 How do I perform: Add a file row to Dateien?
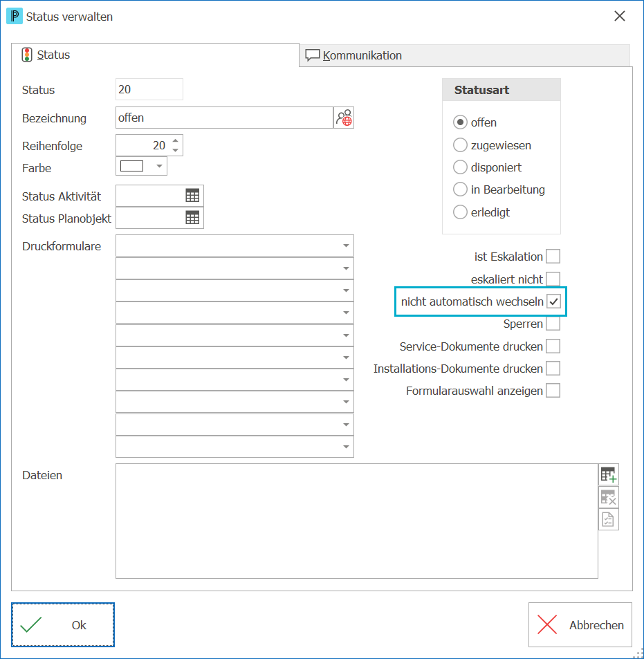608,475
